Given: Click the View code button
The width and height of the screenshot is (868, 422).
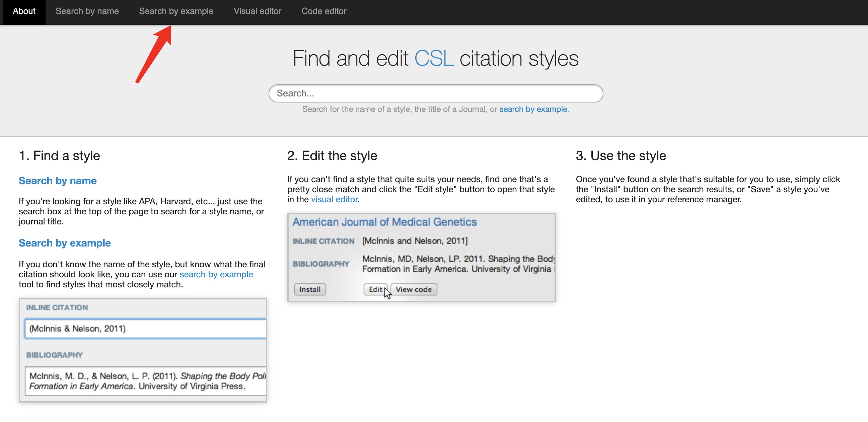Looking at the screenshot, I should pos(414,289).
